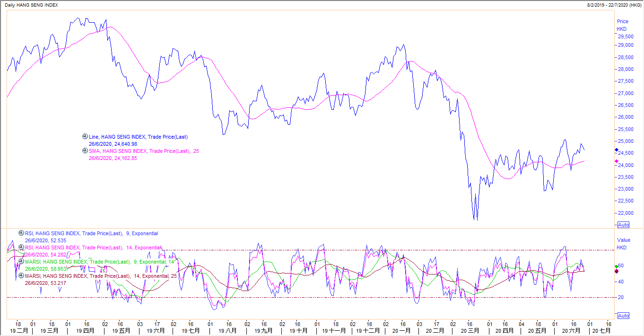The height and width of the screenshot is (336, 644).
Task: Click the '19 六月' month label on the time axis
Action: [x=155, y=331]
